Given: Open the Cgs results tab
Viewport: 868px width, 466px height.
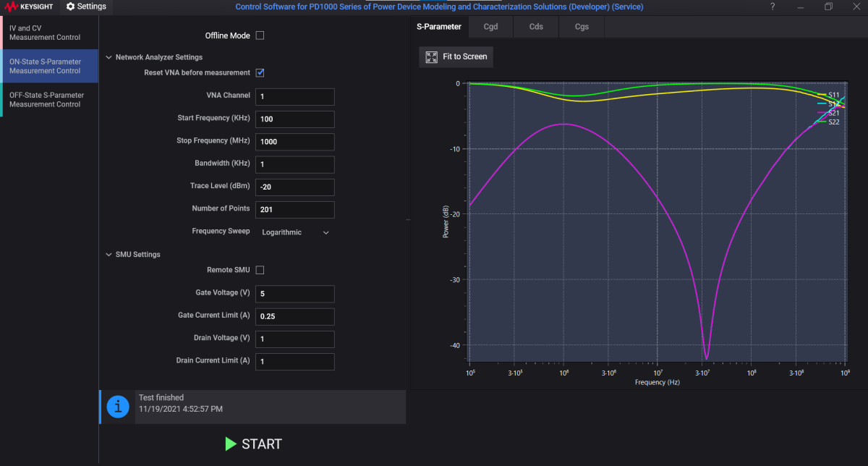Looking at the screenshot, I should click(x=582, y=26).
